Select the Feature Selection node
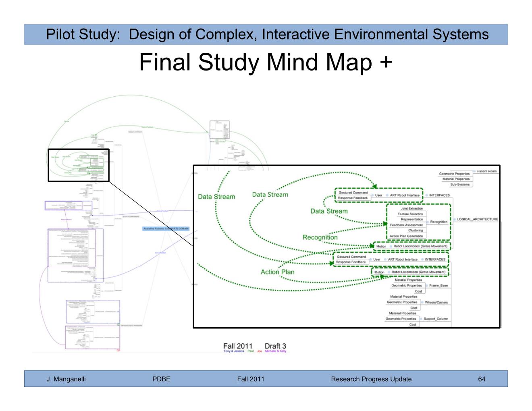532x411 pixels. pyautogui.click(x=410, y=214)
